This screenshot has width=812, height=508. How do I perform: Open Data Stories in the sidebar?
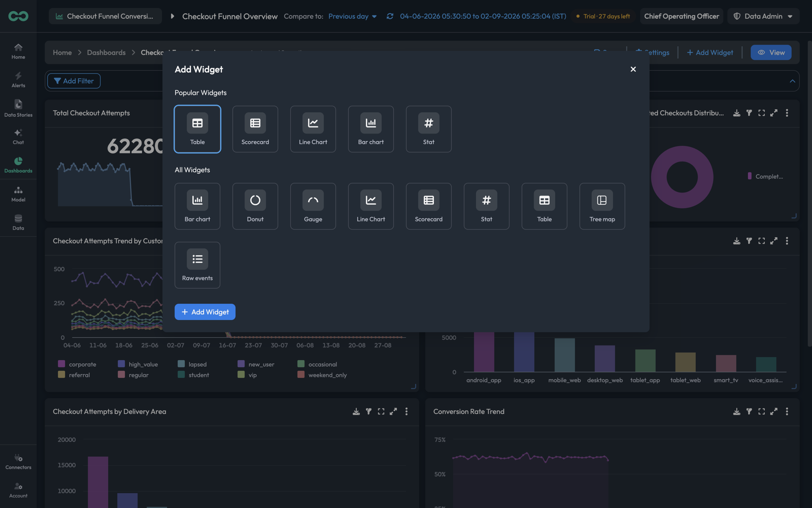point(18,108)
